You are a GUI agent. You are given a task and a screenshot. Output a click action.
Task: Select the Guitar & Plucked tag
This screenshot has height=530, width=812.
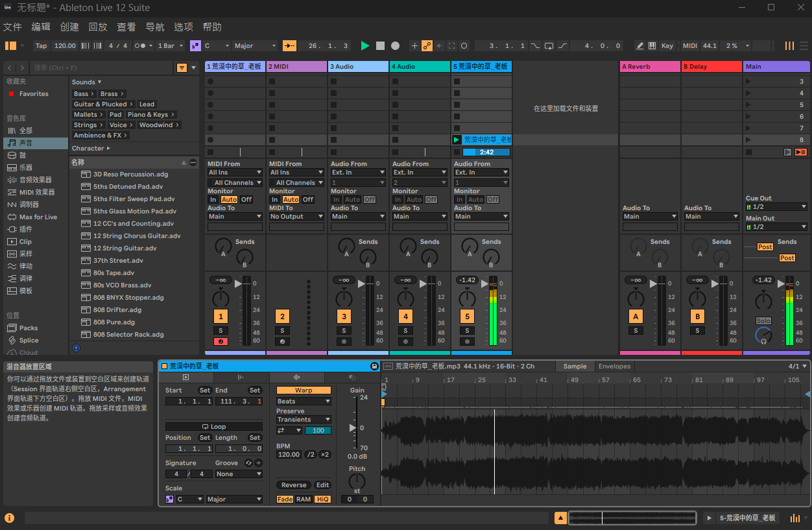point(104,104)
